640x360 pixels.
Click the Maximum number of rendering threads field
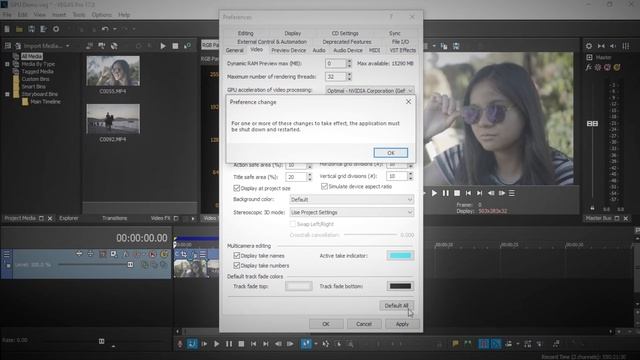point(336,76)
